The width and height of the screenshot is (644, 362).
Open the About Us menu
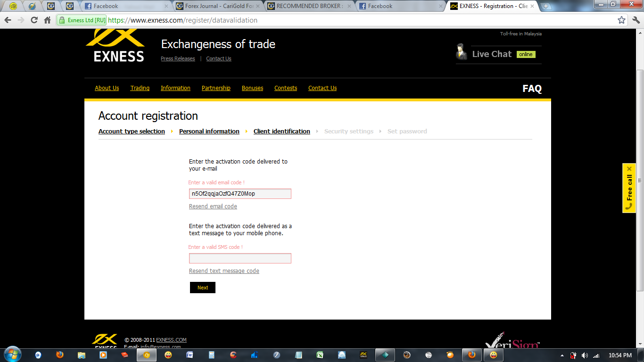click(x=107, y=88)
